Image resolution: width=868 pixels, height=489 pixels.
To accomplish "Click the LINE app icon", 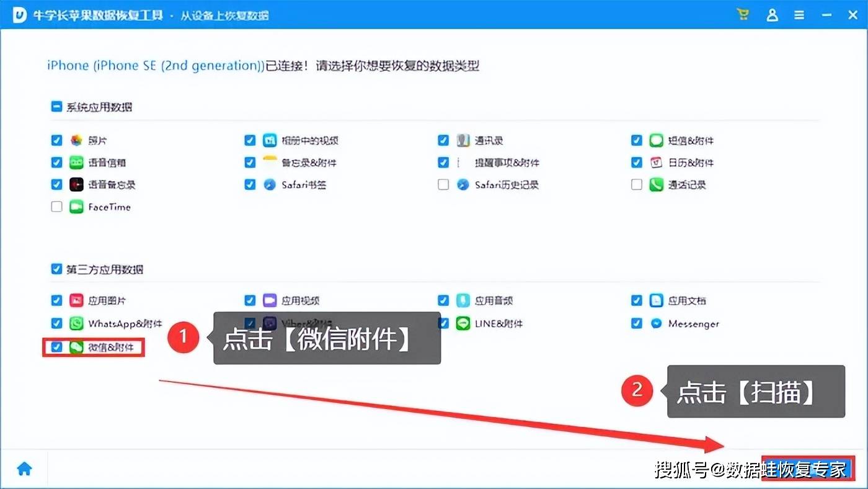I will pos(463,323).
